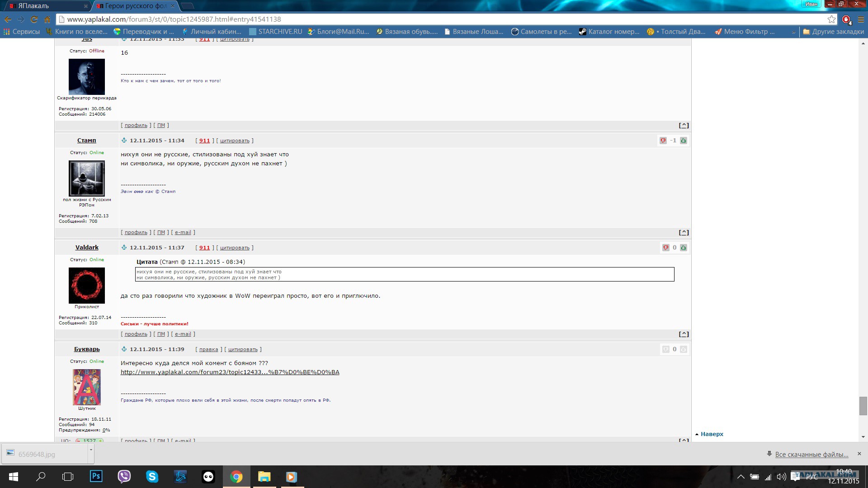Downvote Стамп's post with red thumb icon
This screenshot has height=488, width=868.
pyautogui.click(x=663, y=141)
